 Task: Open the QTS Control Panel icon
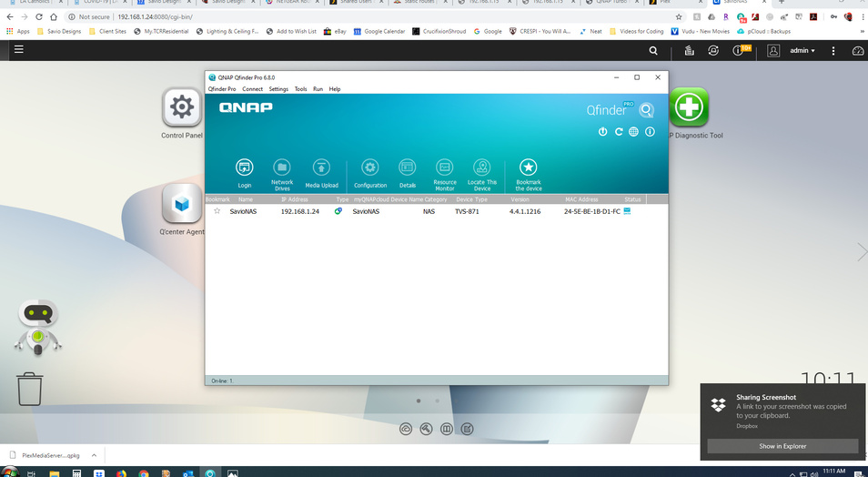tap(182, 107)
